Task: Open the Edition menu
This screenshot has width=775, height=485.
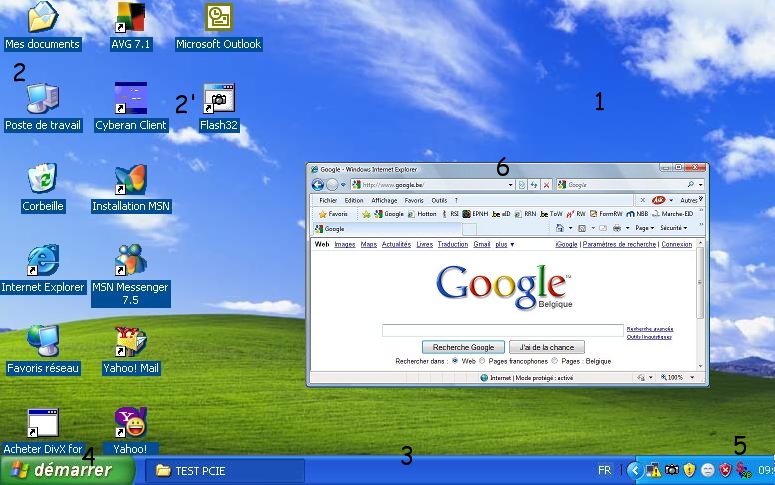Action: point(354,200)
